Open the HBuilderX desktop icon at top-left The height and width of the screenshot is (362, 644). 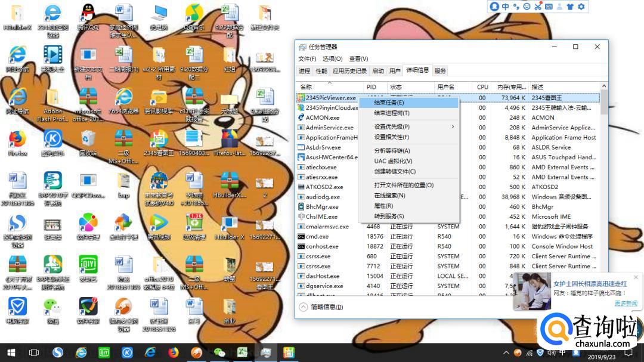point(17,18)
